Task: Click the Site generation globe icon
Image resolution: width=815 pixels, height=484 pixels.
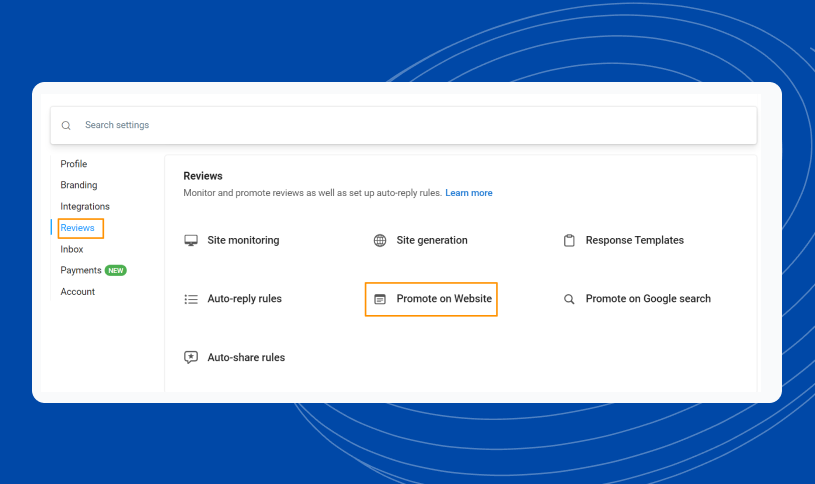Action: pyautogui.click(x=380, y=240)
